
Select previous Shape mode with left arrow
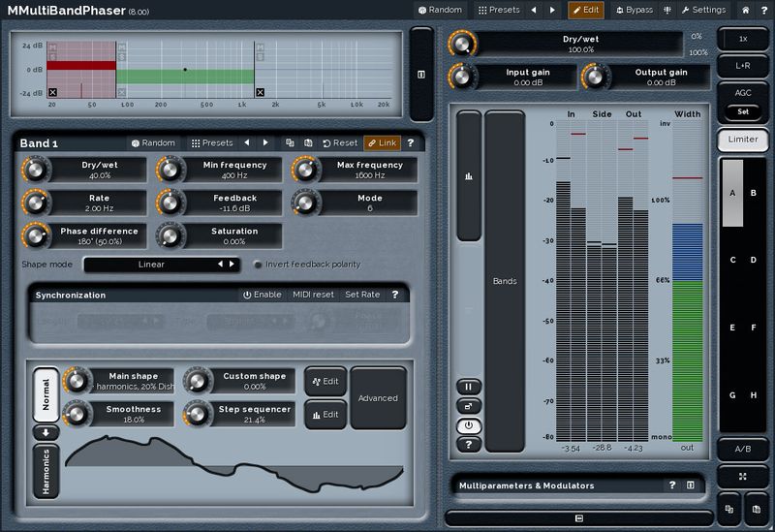coord(221,265)
